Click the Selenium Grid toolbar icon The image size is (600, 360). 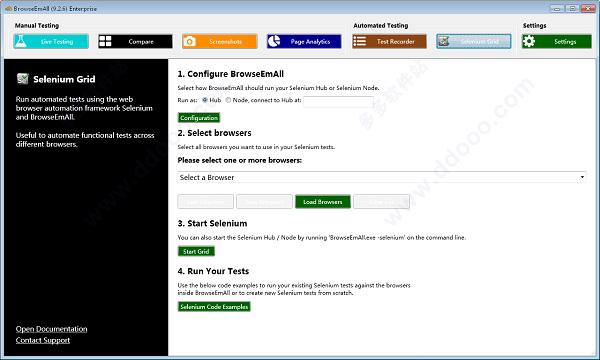coord(444,41)
